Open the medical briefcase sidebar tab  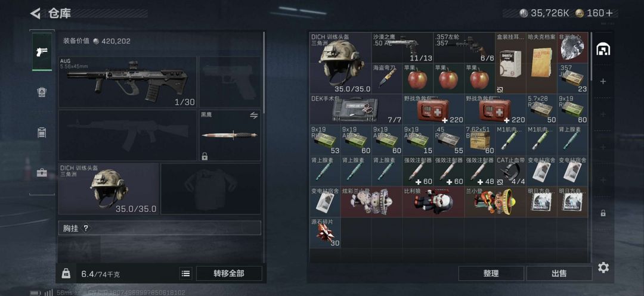click(x=42, y=173)
